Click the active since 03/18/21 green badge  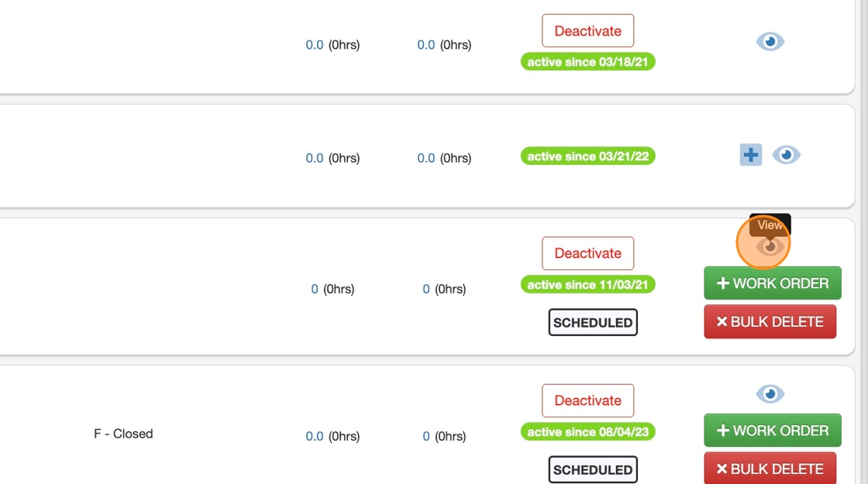pyautogui.click(x=587, y=62)
